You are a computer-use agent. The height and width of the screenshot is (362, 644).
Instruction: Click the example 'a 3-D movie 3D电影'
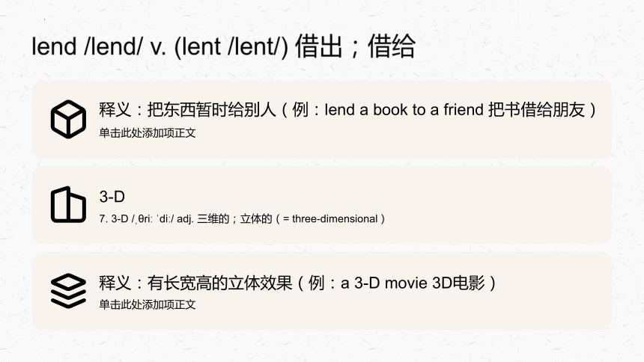click(x=413, y=283)
